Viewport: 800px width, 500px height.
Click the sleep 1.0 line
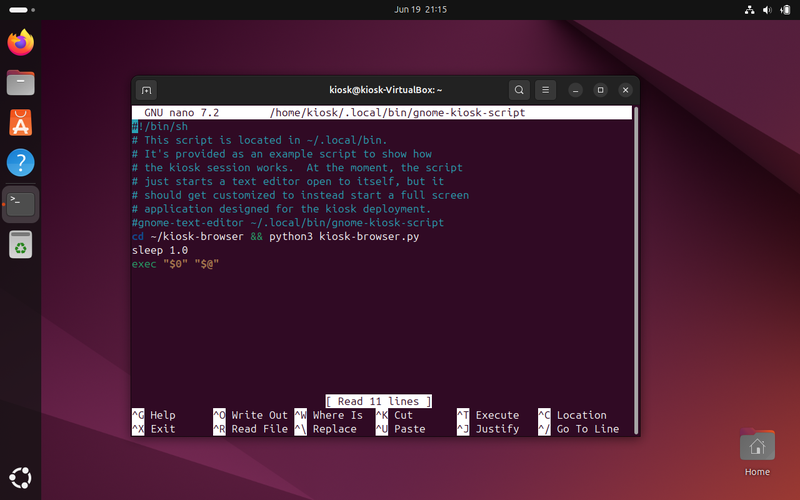coord(160,250)
